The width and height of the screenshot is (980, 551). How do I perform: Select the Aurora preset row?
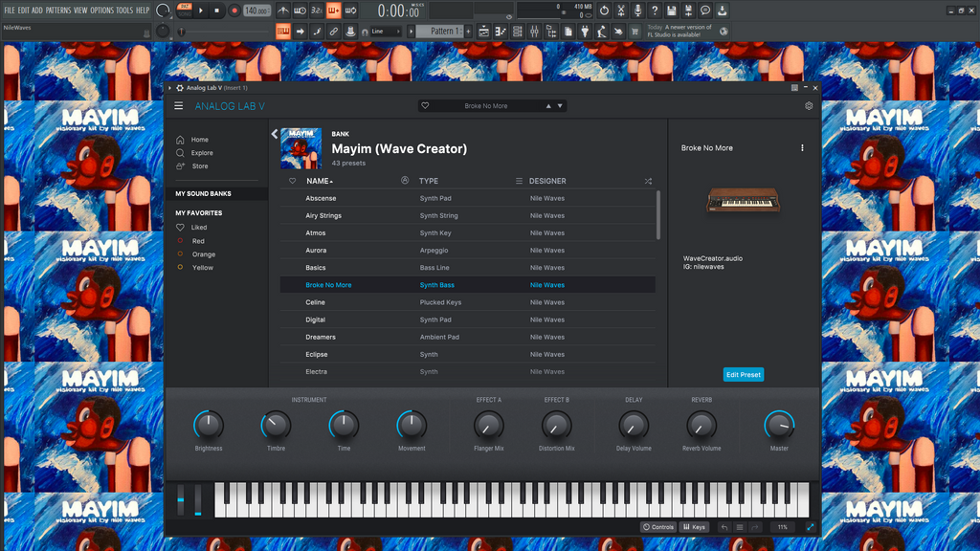316,251
